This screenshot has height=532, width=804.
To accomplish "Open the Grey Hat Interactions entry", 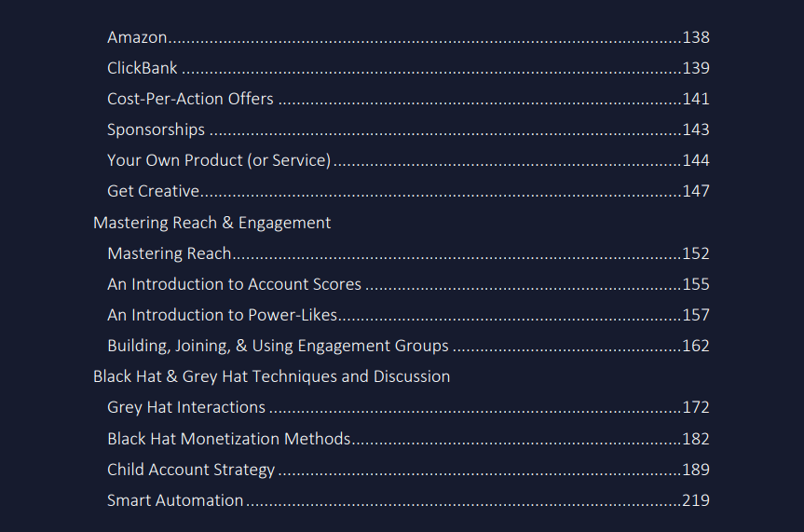I will click(408, 407).
